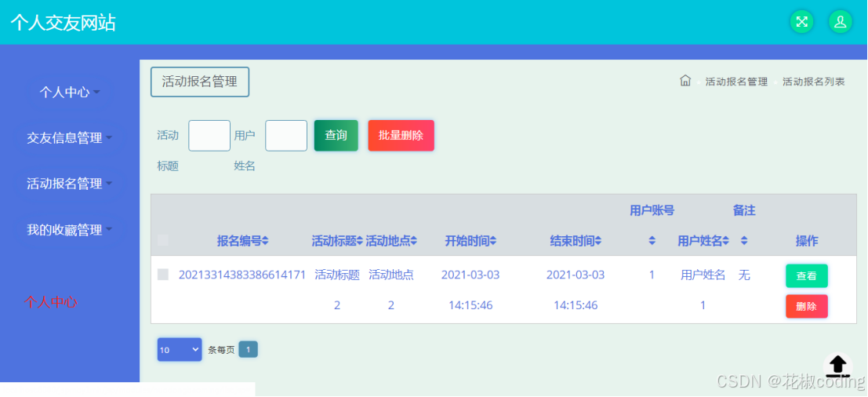
Task: Click 活动报名管理 in the breadcrumb
Action: [736, 82]
